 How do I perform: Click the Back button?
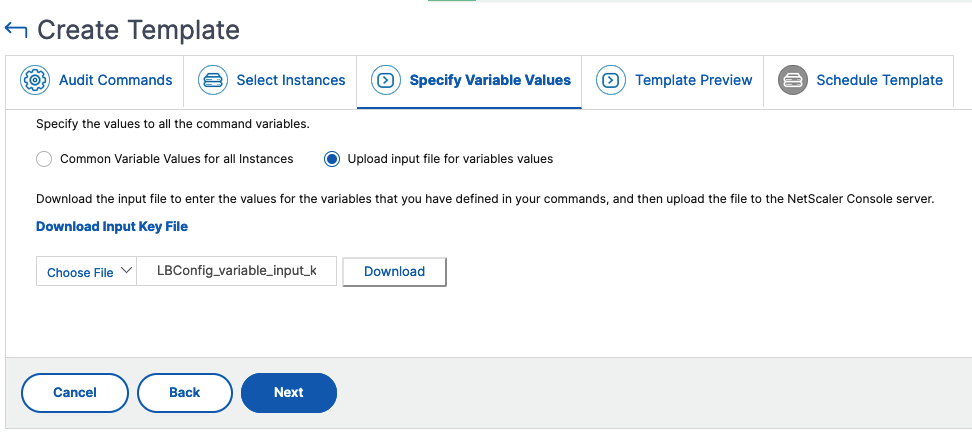click(185, 392)
